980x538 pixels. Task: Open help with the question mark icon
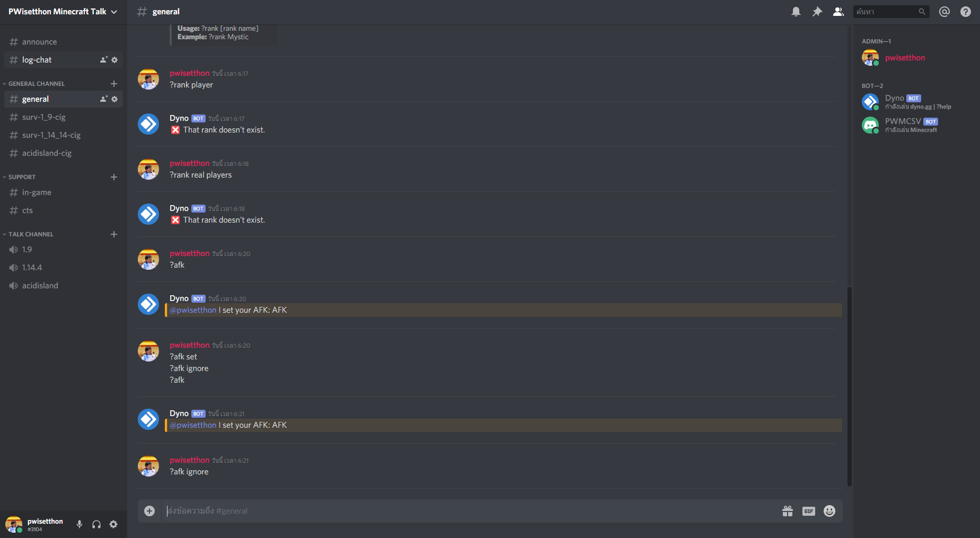tap(966, 12)
